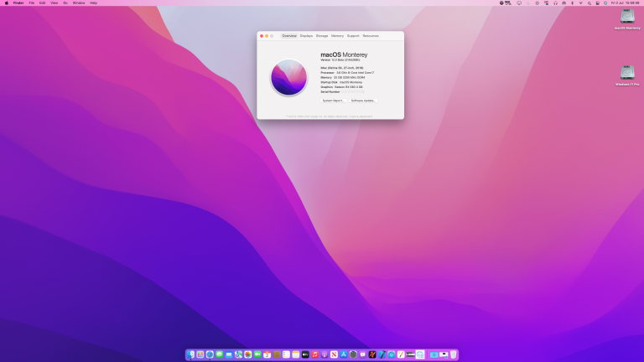
Task: Minimize the About This Mac window
Action: pos(267,36)
